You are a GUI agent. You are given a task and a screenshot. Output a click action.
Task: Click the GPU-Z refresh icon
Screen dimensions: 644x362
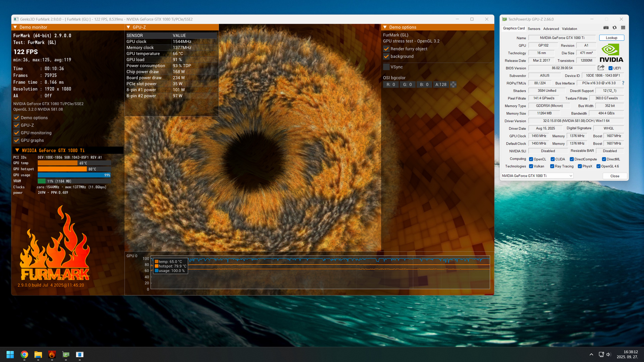coord(615,28)
